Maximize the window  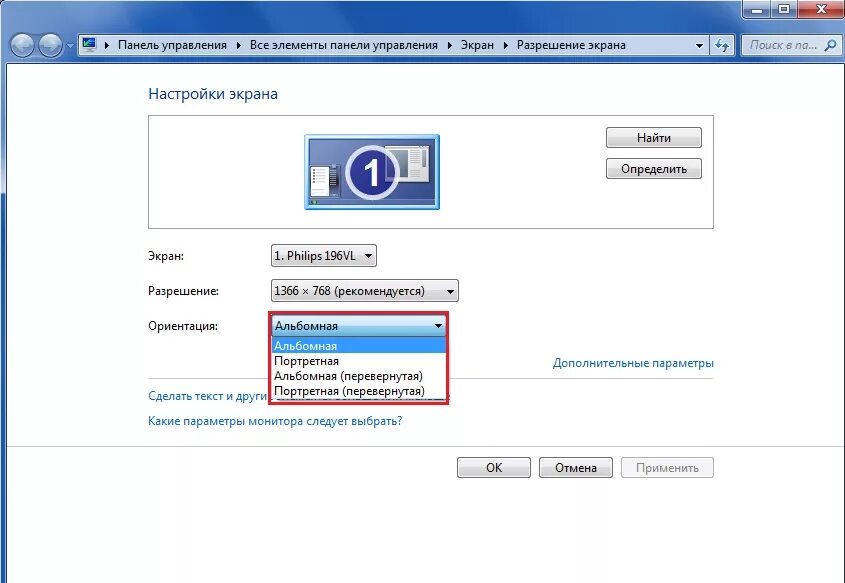[785, 9]
